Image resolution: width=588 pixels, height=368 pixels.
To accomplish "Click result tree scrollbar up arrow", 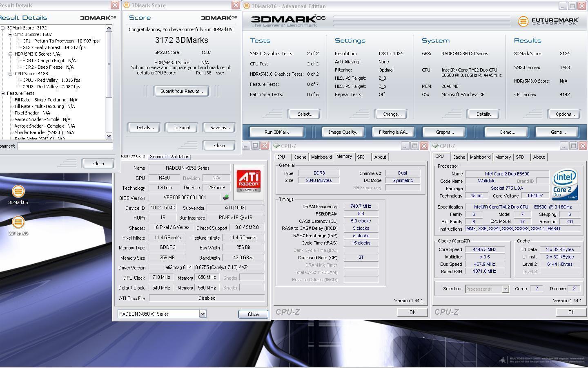I will [109, 28].
